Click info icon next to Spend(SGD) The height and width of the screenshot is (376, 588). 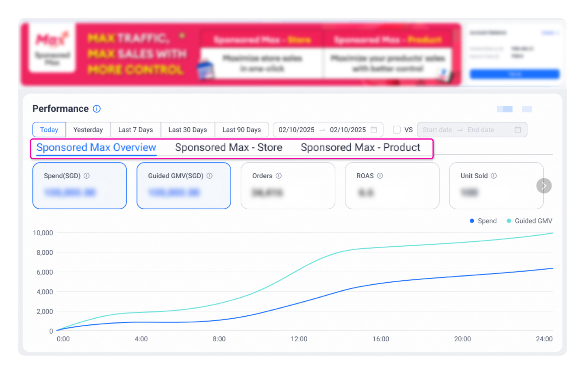(x=87, y=176)
